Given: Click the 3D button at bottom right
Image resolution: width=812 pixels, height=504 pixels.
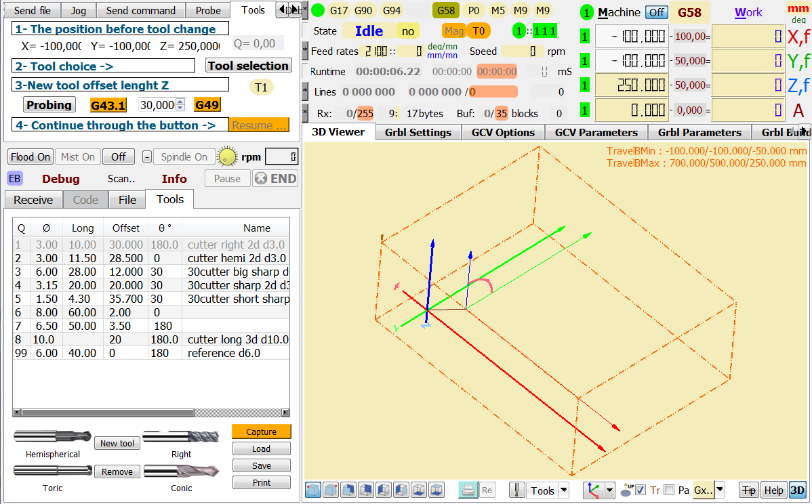Looking at the screenshot, I should click(x=798, y=490).
